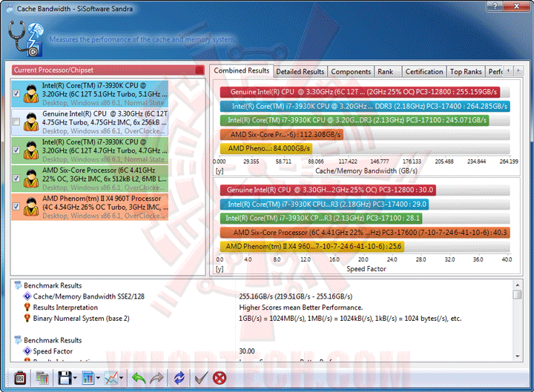The image size is (534, 392).
Task: Click the yellow AMD Pheno 84.000GB/s bar
Action: click(266, 148)
